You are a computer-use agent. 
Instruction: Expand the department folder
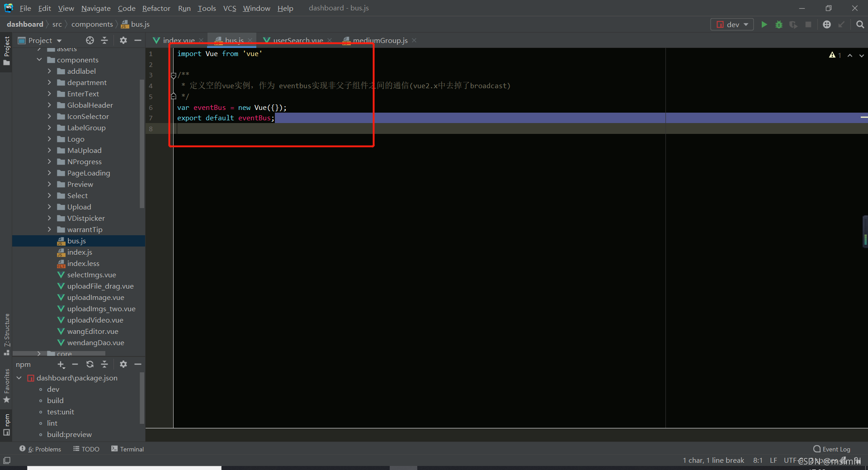click(49, 82)
